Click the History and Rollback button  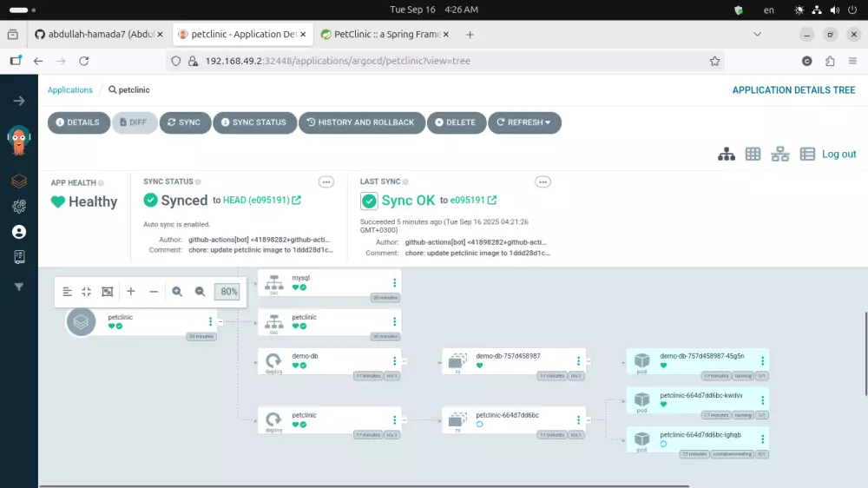click(x=361, y=122)
